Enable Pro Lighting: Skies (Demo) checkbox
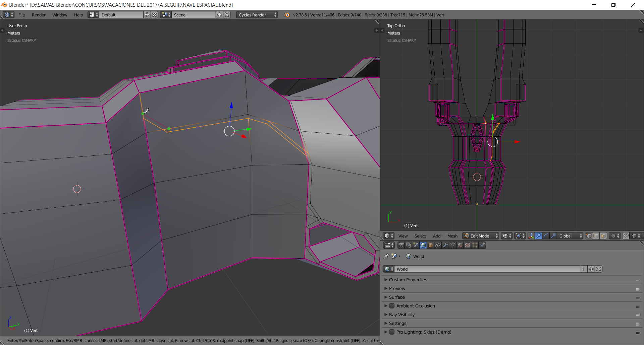Screen dimensions: 644x345 click(392, 332)
